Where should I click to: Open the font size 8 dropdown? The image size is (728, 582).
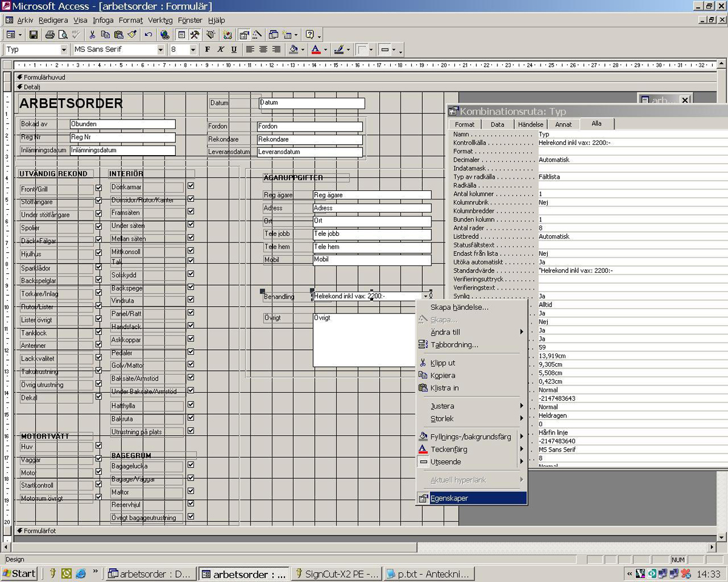[x=193, y=50]
